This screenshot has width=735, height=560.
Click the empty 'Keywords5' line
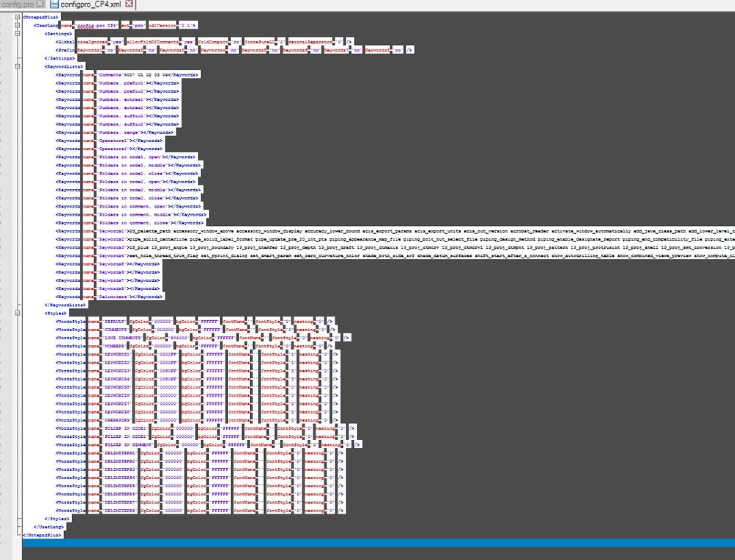(108, 263)
